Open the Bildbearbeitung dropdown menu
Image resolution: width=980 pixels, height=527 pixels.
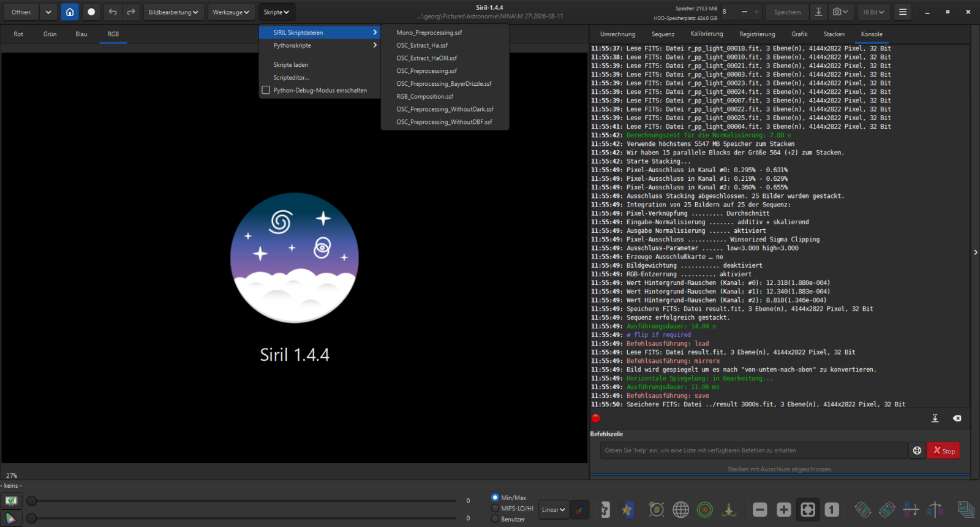[173, 12]
